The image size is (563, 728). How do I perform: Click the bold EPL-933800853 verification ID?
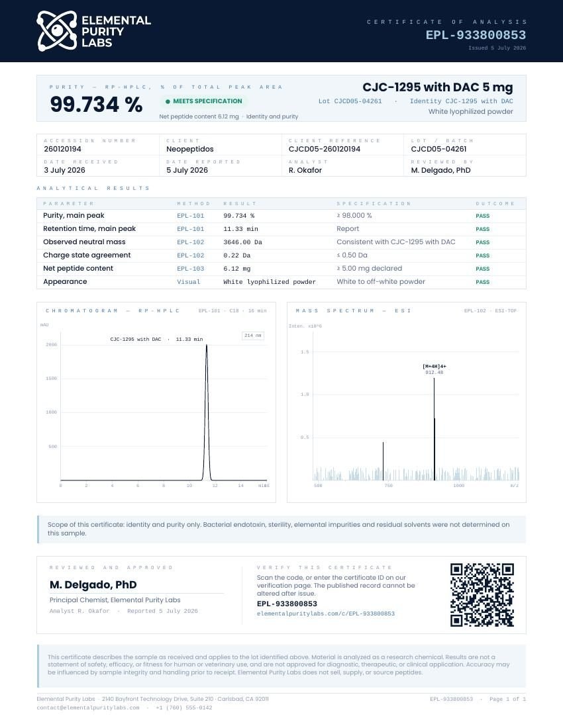[287, 604]
